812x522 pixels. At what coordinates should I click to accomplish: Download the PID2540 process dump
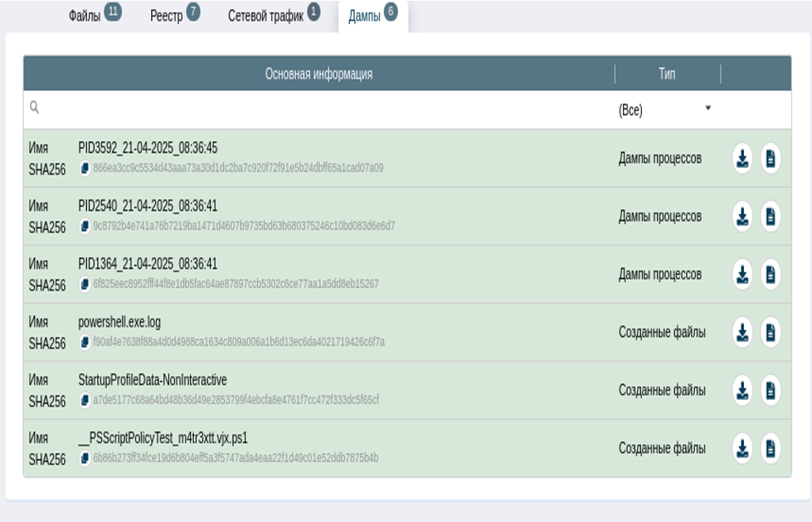(742, 216)
